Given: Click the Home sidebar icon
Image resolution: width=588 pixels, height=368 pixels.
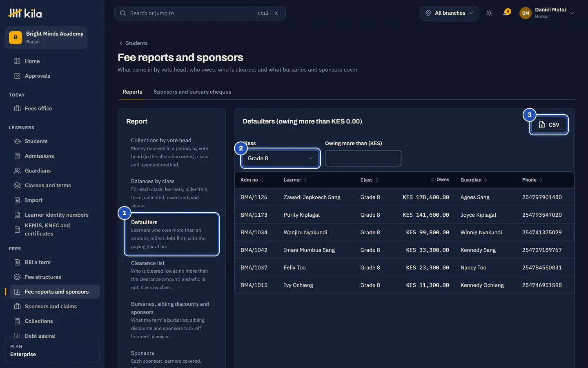Looking at the screenshot, I should point(17,61).
